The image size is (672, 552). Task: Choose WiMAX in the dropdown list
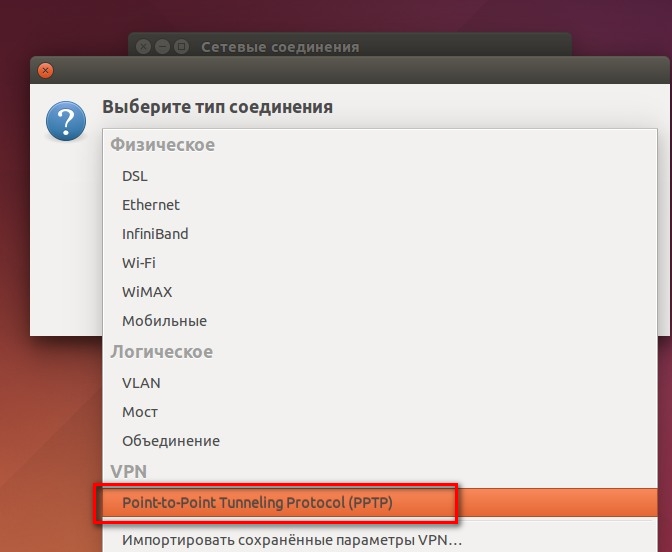click(x=380, y=292)
